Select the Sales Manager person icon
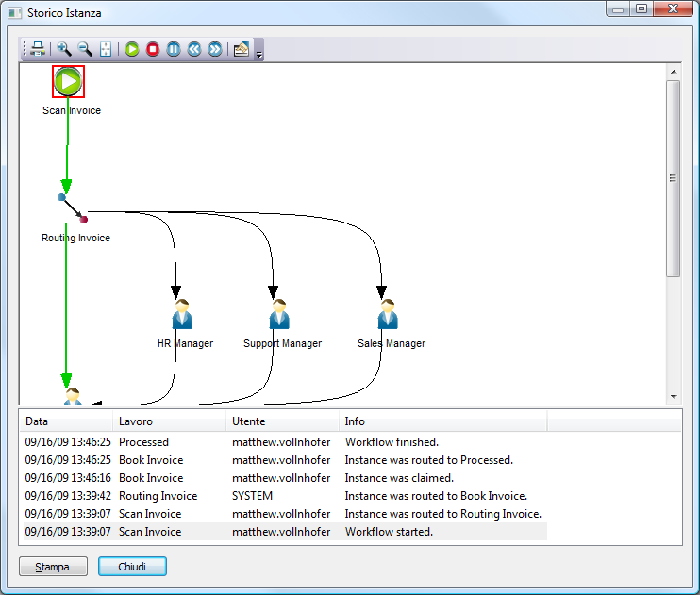This screenshot has height=595, width=700. [x=388, y=314]
